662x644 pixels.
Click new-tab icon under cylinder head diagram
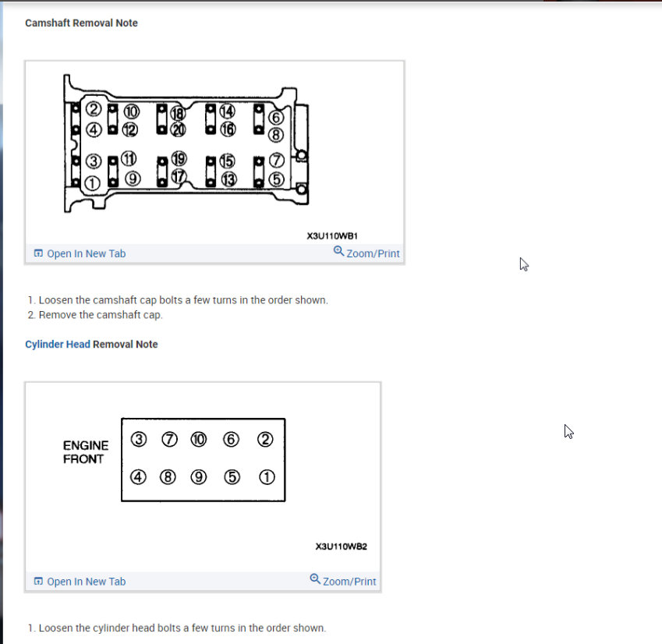click(x=38, y=581)
